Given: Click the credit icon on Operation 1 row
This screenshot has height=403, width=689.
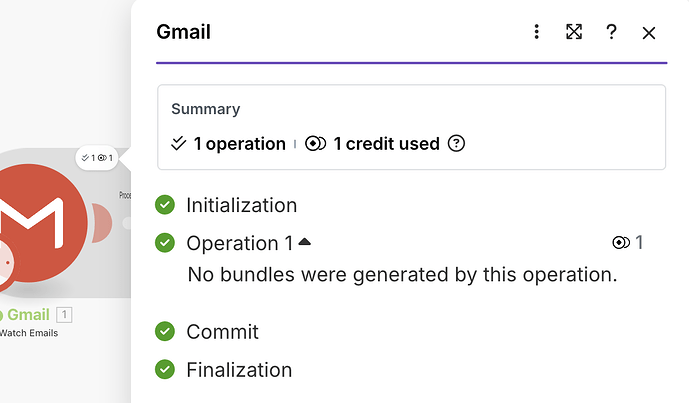Looking at the screenshot, I should click(620, 243).
